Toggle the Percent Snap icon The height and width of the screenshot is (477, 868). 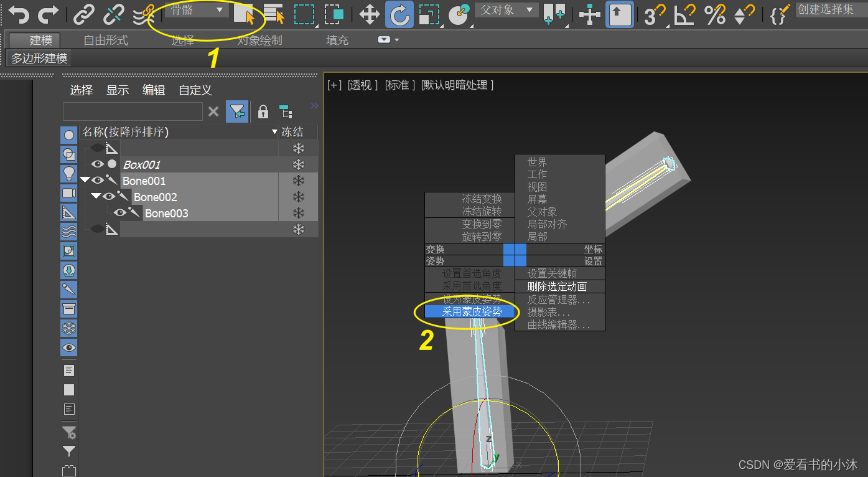coord(715,14)
